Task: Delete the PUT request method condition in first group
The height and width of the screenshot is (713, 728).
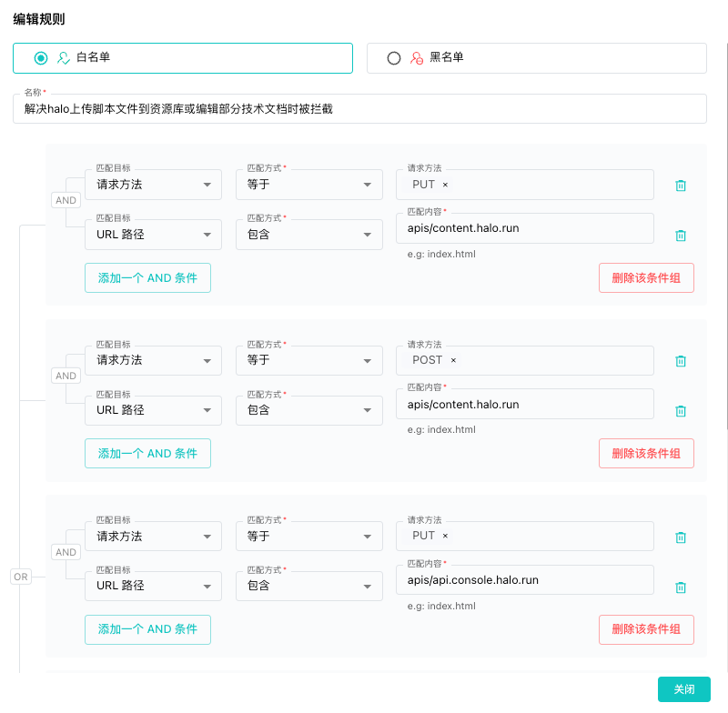Action: [x=681, y=186]
